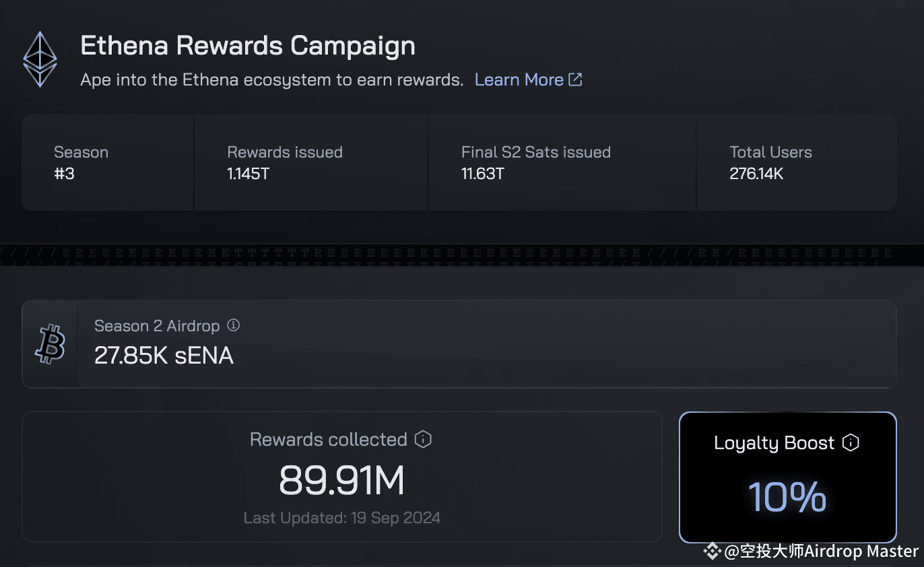This screenshot has height=567, width=924.
Task: Select the Season #3 stat card
Action: point(108,162)
